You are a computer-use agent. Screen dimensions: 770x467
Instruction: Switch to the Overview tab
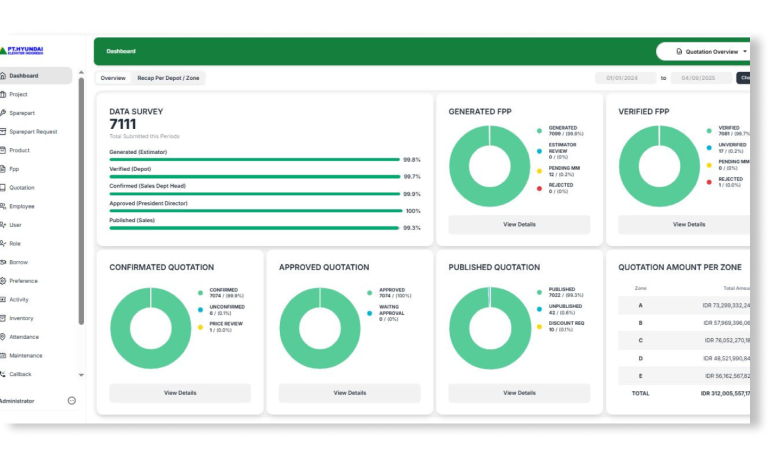pyautogui.click(x=113, y=78)
